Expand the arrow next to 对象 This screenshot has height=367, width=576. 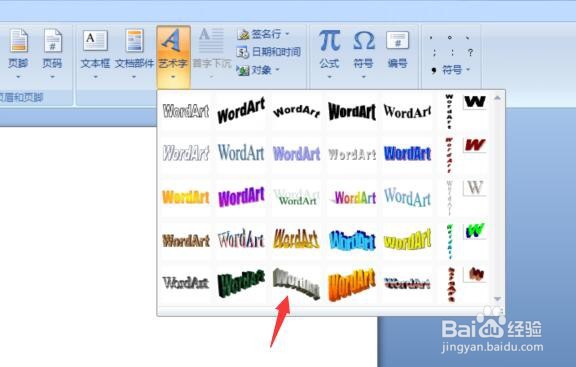[277, 70]
